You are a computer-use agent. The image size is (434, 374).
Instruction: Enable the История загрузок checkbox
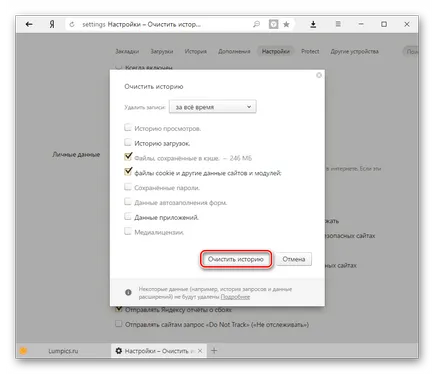click(x=128, y=142)
